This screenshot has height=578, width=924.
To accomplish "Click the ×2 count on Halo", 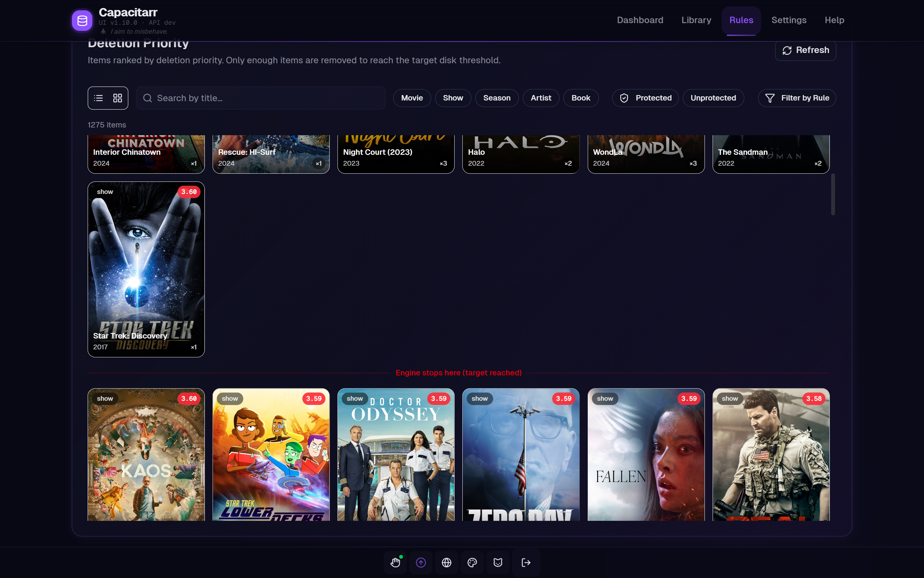I will [568, 164].
